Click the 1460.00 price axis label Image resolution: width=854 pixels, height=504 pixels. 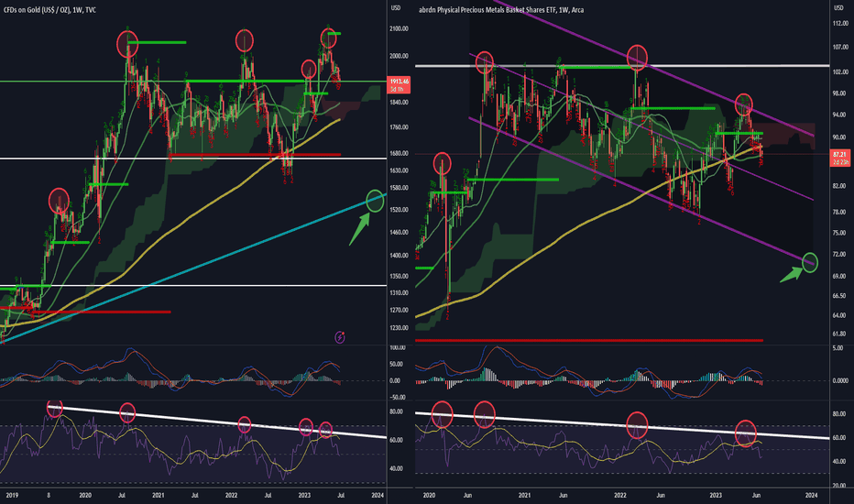(399, 232)
